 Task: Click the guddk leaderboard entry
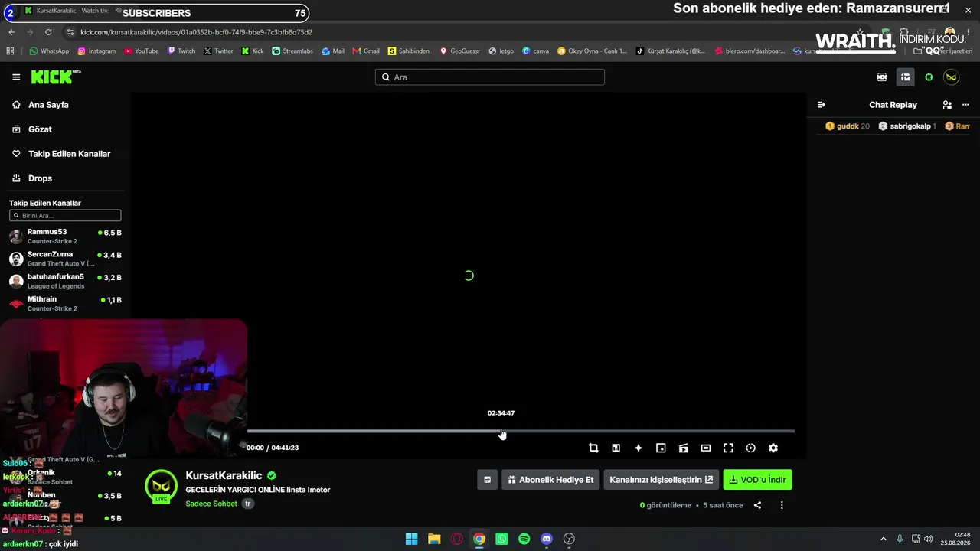coord(848,126)
